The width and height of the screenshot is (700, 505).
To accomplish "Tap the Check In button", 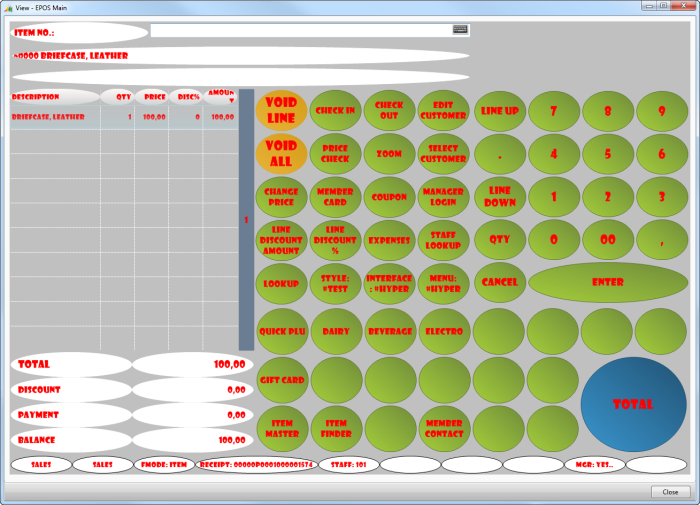I will click(335, 111).
